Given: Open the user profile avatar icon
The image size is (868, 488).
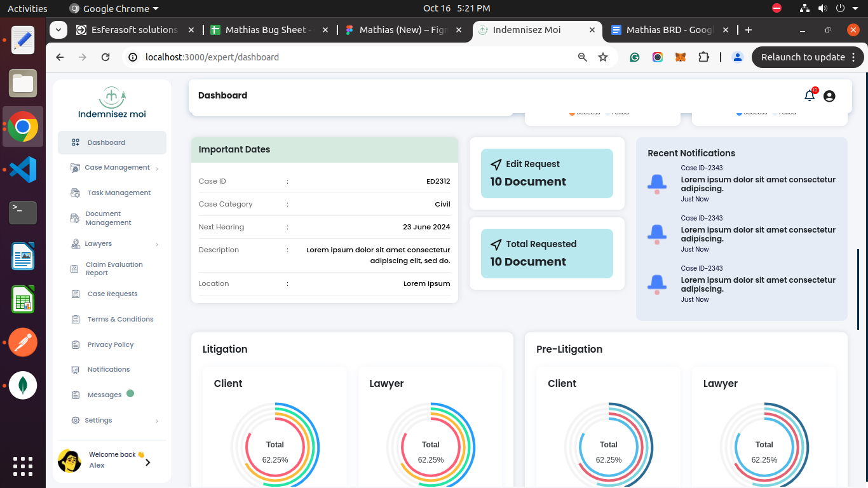Looking at the screenshot, I should 829,96.
